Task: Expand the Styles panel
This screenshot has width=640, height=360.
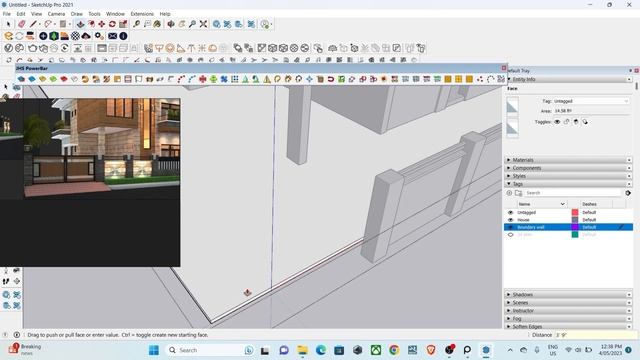Action: [569, 176]
